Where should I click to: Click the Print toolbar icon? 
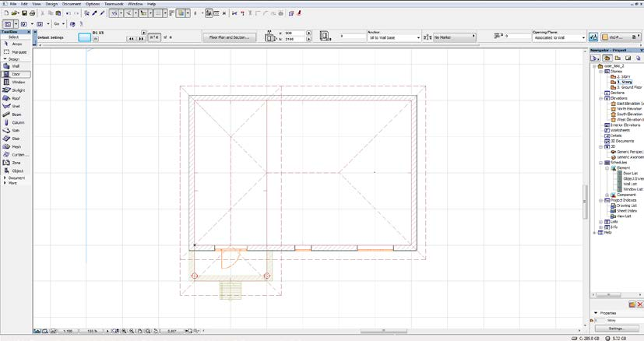[x=32, y=13]
